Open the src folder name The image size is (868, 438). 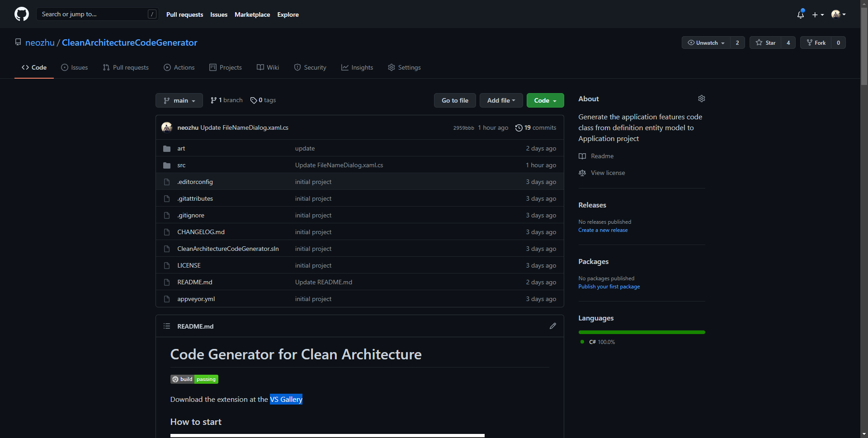coord(181,165)
